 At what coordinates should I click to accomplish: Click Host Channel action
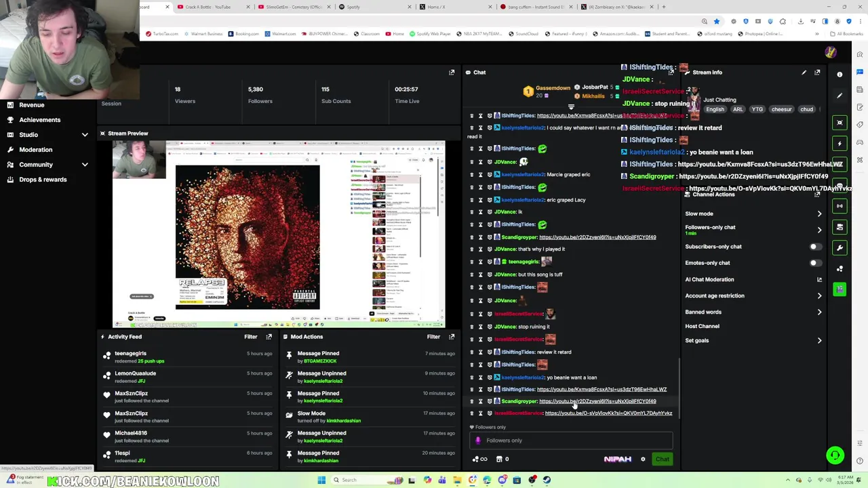(702, 326)
